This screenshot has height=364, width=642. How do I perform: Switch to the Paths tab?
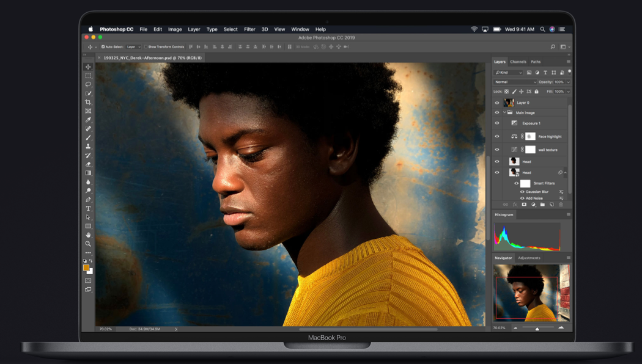536,62
